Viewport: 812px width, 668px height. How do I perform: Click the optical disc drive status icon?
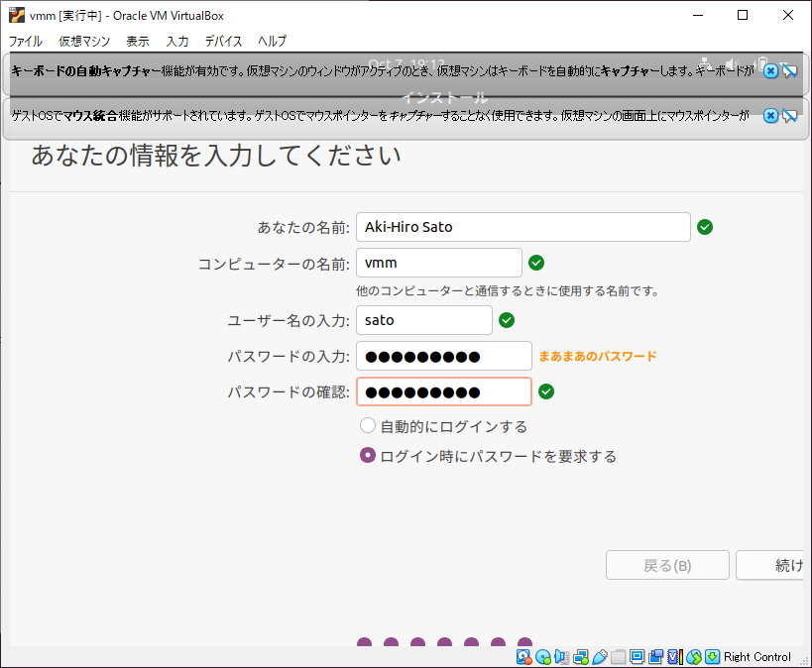pos(542,657)
